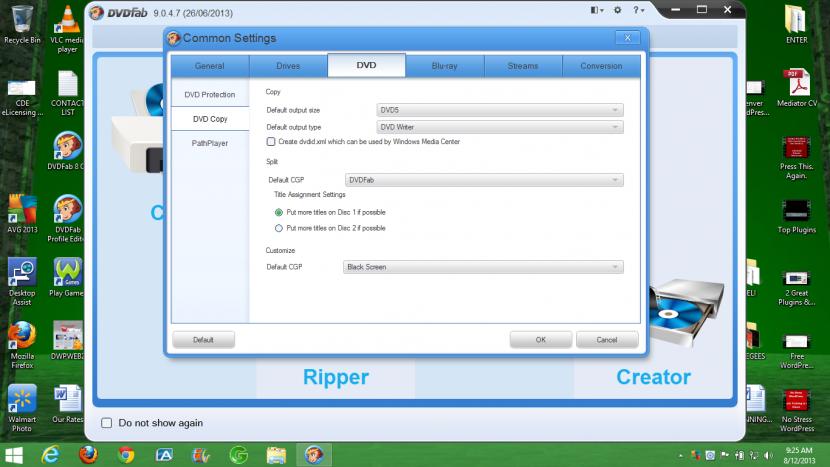Open Internet Explorer from the taskbar

50,455
